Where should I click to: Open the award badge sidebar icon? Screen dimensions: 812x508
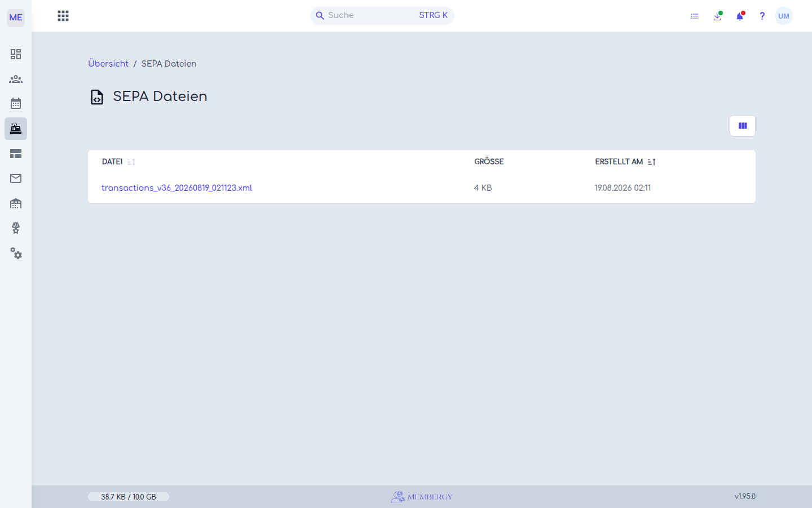click(16, 228)
